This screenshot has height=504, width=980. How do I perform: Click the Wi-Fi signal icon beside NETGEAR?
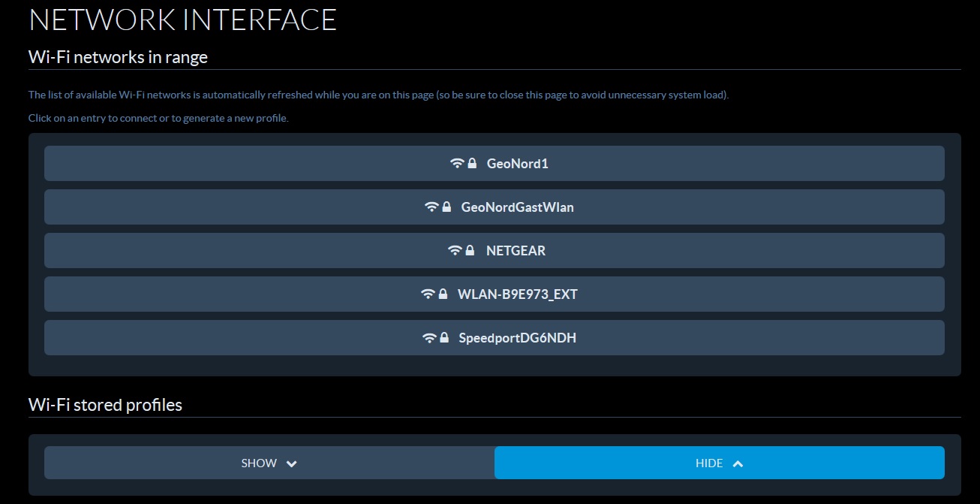click(x=455, y=250)
